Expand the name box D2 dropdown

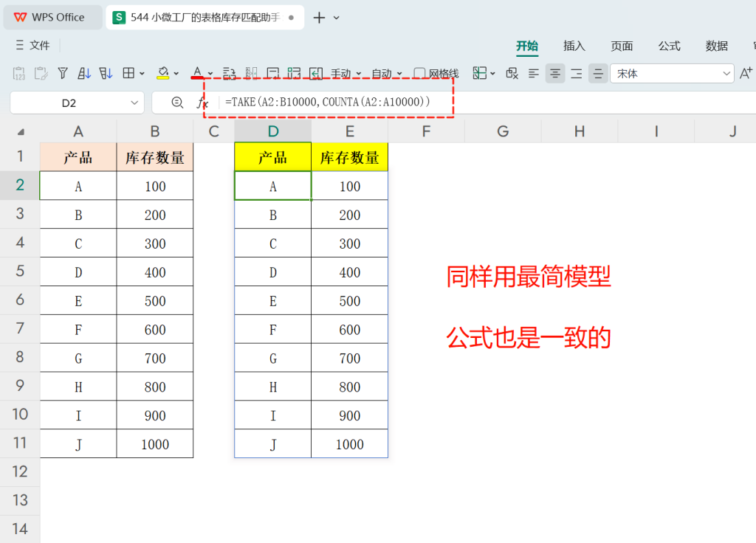click(x=134, y=103)
